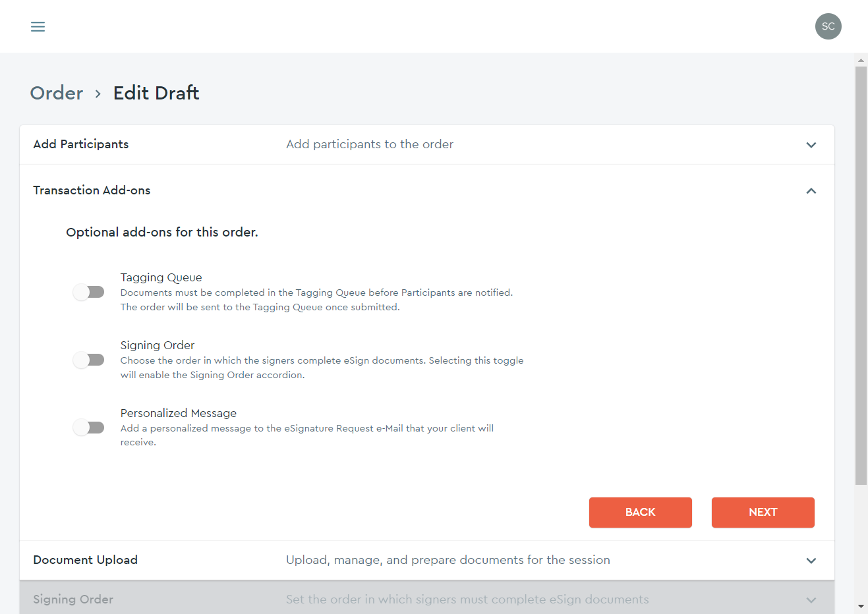
Task: Click the scrollbar down arrow
Action: (861, 606)
